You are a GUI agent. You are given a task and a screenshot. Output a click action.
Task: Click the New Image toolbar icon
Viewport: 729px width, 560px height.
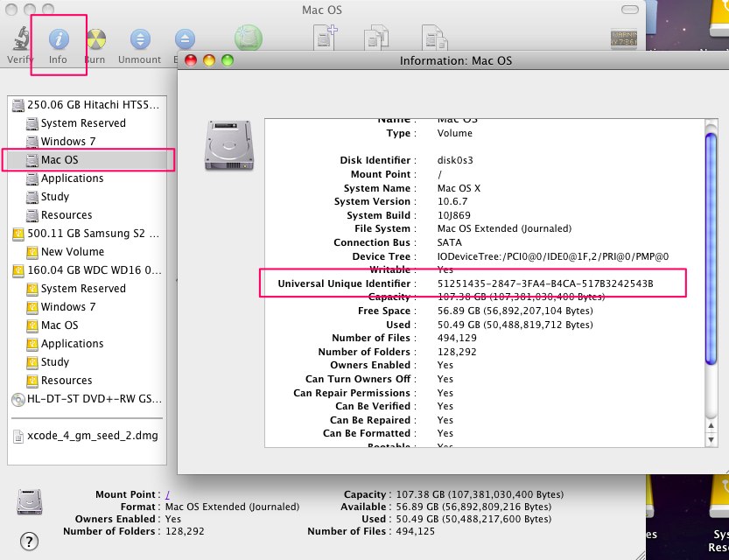click(325, 37)
